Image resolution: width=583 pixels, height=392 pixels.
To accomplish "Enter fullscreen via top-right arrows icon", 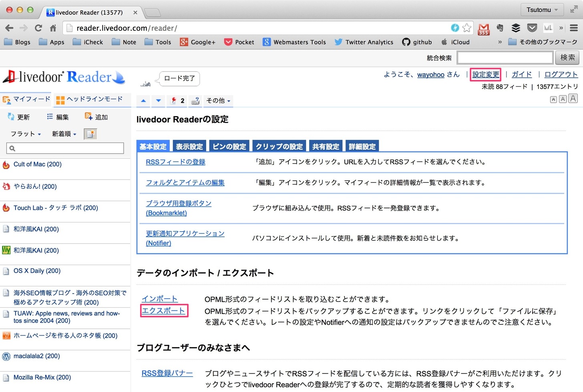I will (574, 10).
